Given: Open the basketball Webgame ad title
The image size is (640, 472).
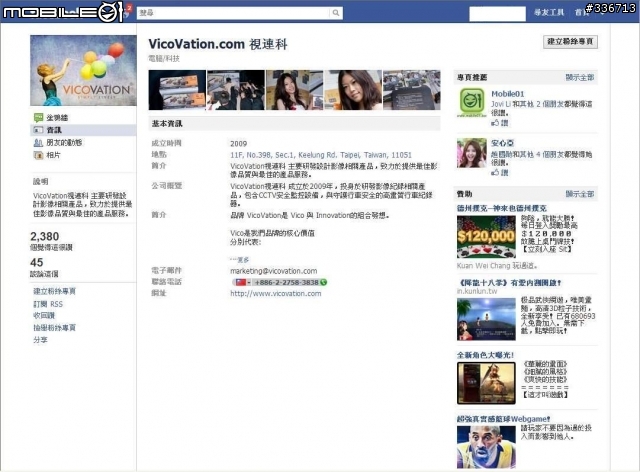Looking at the screenshot, I should [x=504, y=419].
